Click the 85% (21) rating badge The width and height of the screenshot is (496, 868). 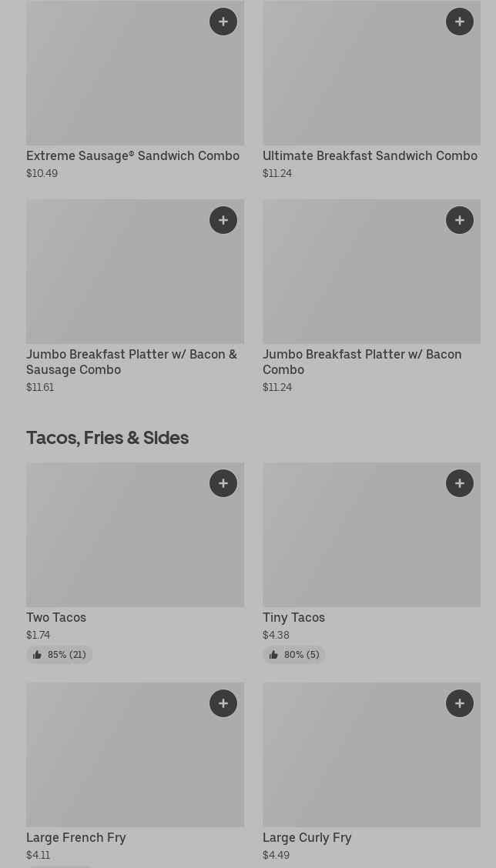click(59, 655)
